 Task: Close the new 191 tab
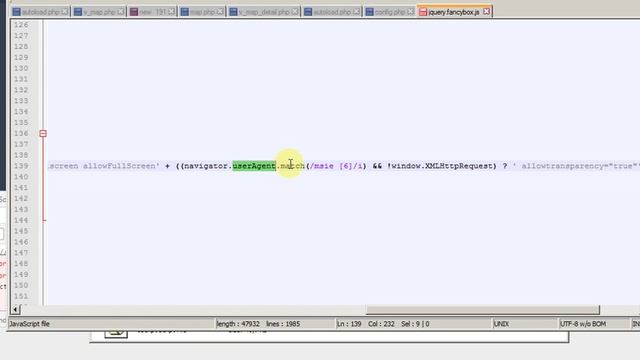point(171,12)
